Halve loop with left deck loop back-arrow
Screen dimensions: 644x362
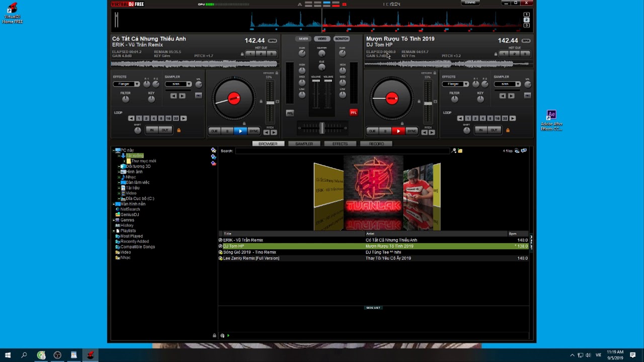pyautogui.click(x=131, y=118)
